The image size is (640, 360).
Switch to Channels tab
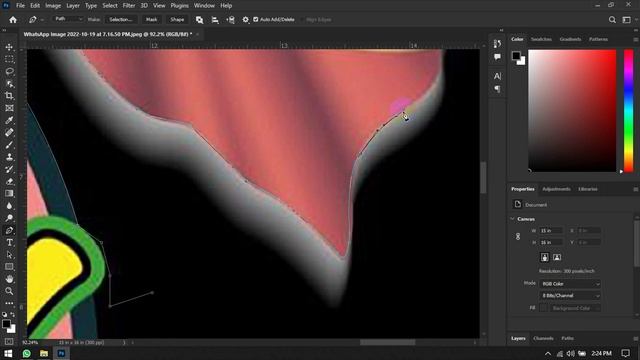(x=543, y=338)
